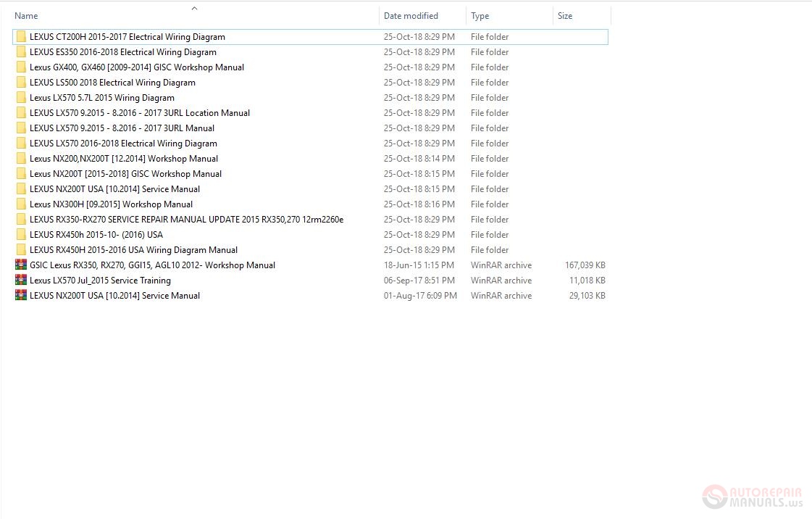Click date 18-Jun-15 1:15 PM
Viewport: 812px width, 519px height.
tap(419, 265)
